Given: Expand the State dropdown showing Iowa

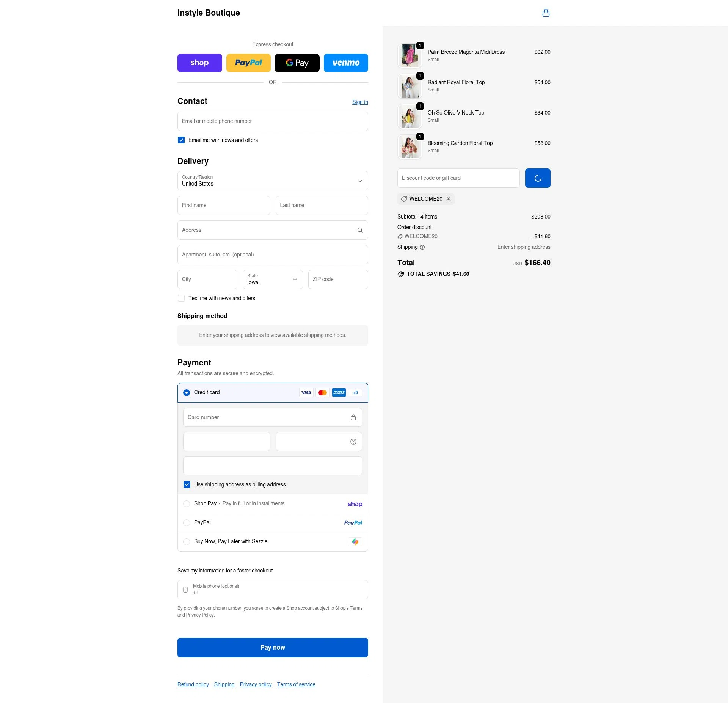Looking at the screenshot, I should pyautogui.click(x=273, y=280).
